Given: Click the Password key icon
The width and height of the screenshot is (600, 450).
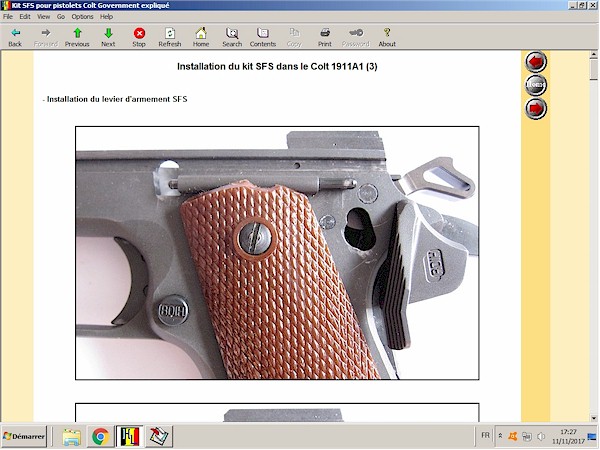Looking at the screenshot, I should click(x=355, y=37).
